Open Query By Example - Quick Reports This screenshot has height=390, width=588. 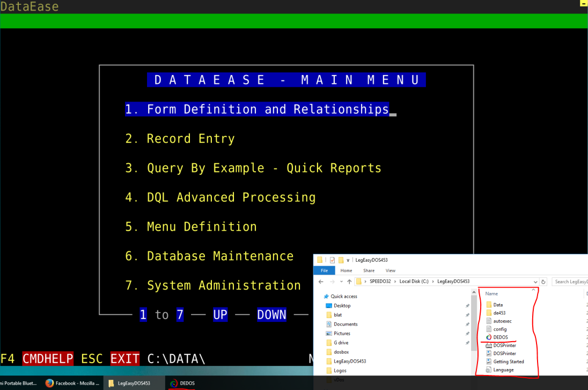[253, 168]
